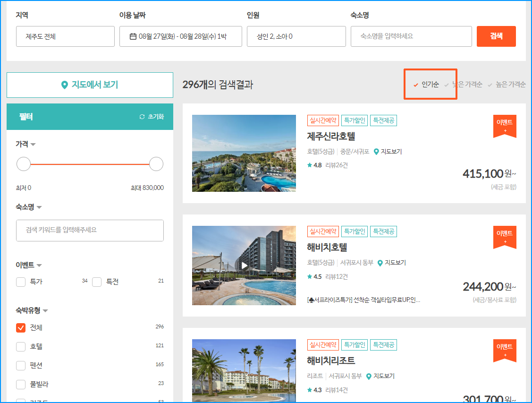Click 특전제공 tag on 제주신라호텔

click(383, 120)
